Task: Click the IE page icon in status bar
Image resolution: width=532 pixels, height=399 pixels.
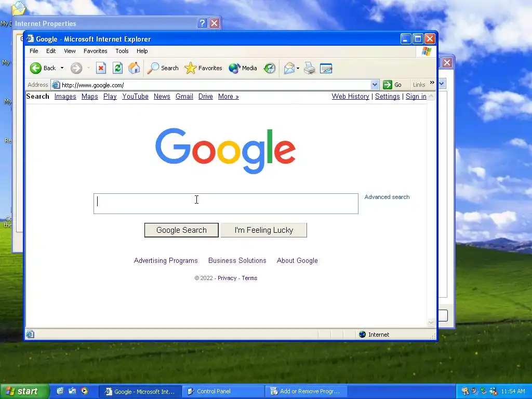Action: point(30,335)
